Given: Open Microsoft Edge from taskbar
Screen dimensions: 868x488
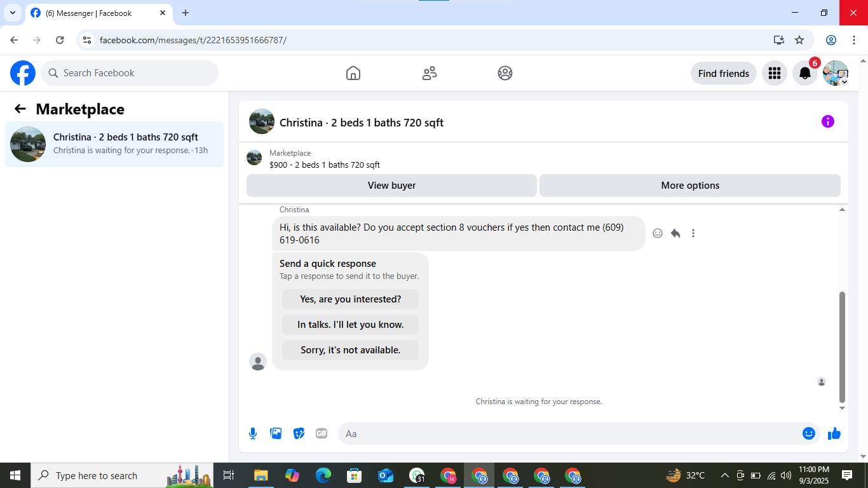Looking at the screenshot, I should (323, 475).
